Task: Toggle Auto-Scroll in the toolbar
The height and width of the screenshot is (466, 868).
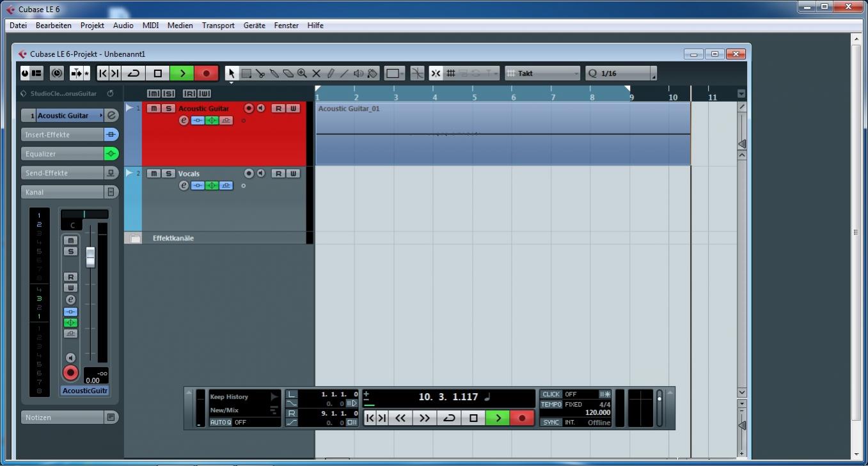Action: tap(75, 74)
